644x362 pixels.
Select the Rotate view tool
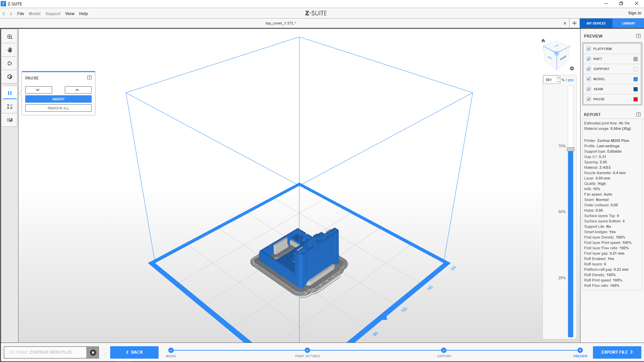[x=10, y=63]
